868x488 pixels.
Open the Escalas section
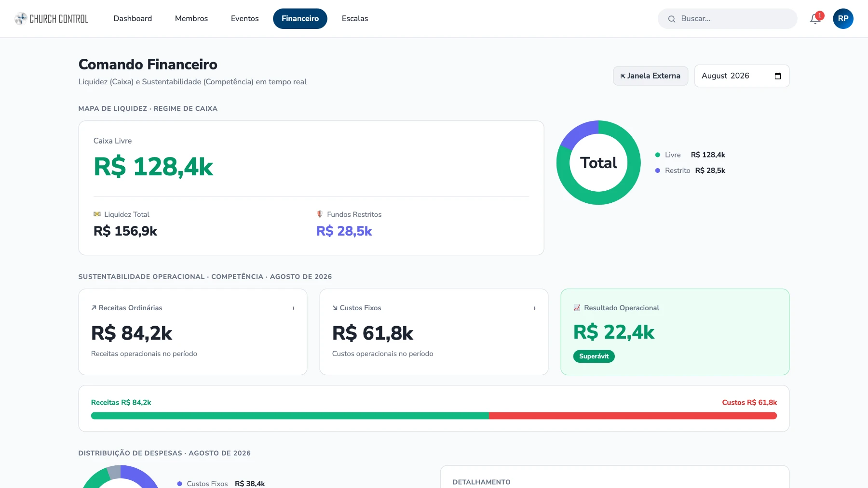[x=355, y=19]
